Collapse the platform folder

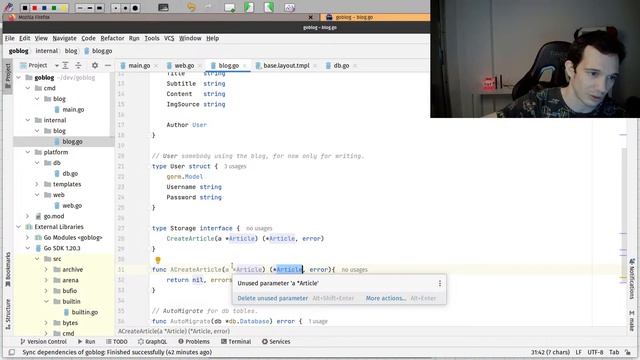coord(28,152)
